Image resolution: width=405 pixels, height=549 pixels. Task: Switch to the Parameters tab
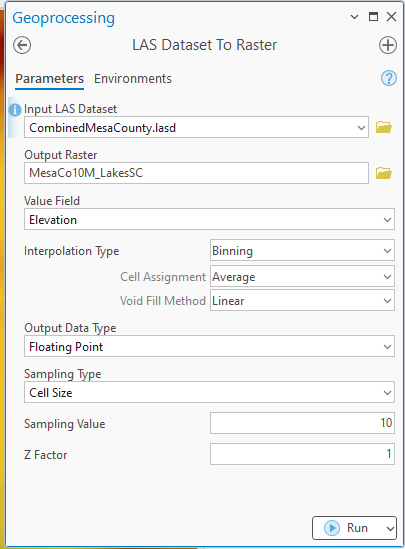[49, 79]
